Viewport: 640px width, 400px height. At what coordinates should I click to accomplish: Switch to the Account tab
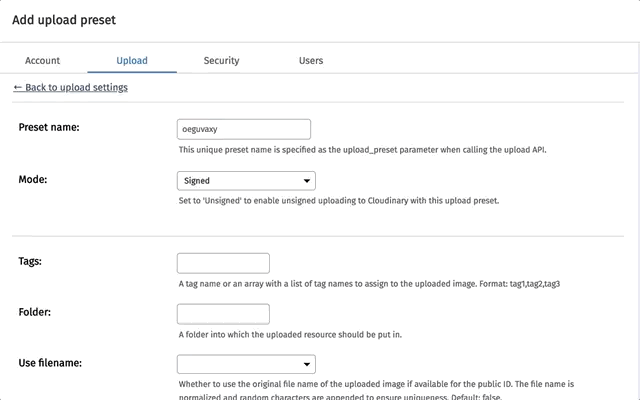pos(43,60)
